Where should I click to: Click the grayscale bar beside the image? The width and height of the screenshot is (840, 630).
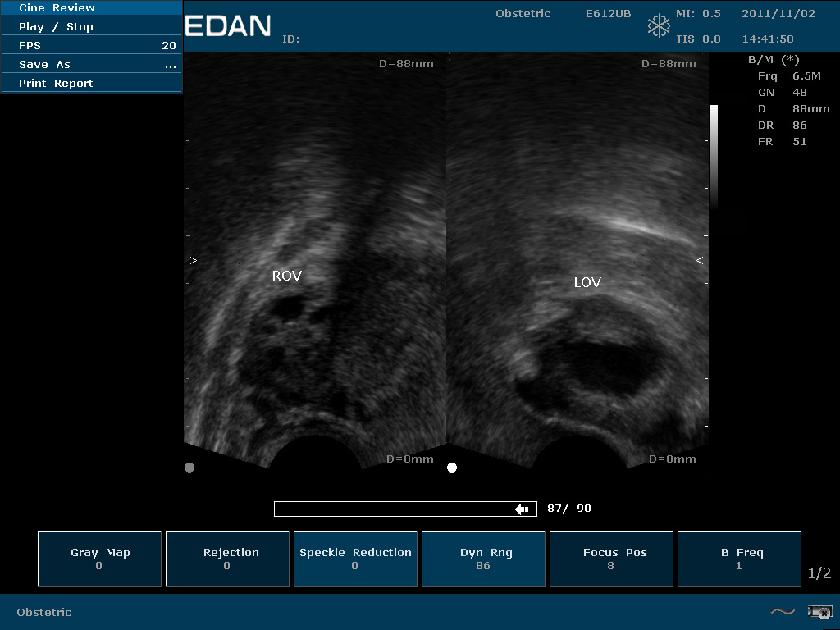[x=713, y=156]
